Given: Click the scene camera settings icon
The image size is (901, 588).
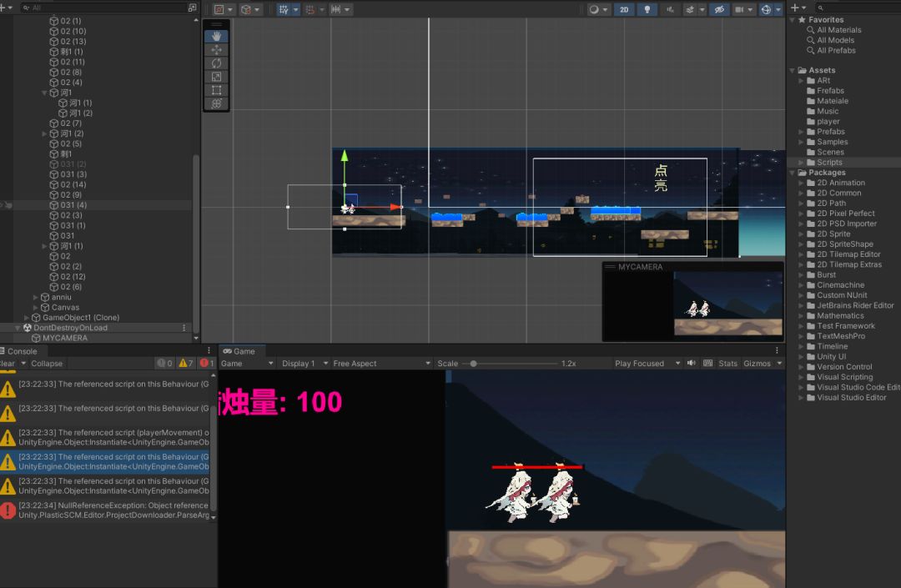Looking at the screenshot, I should coord(740,9).
